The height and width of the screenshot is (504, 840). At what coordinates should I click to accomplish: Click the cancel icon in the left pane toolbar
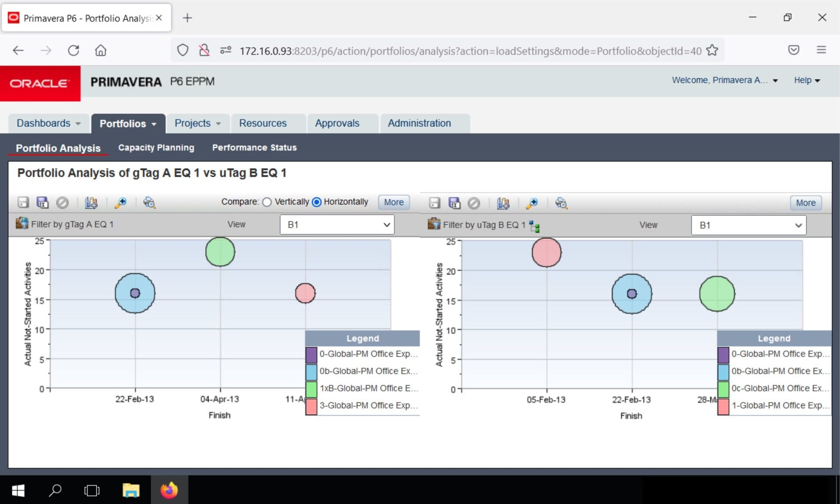63,203
